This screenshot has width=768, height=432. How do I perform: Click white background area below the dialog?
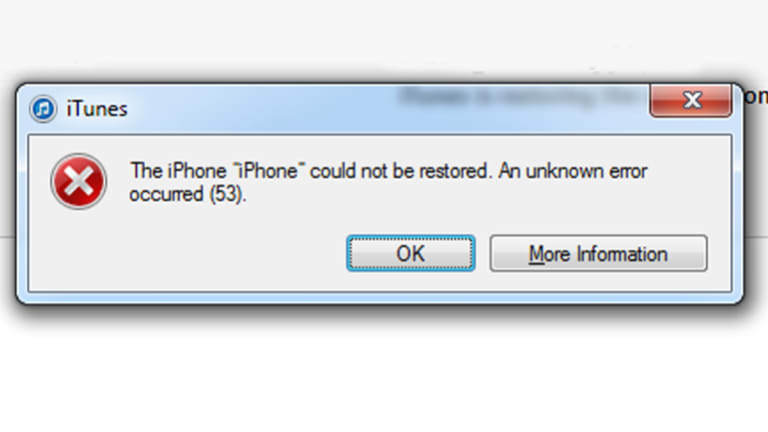(384, 372)
